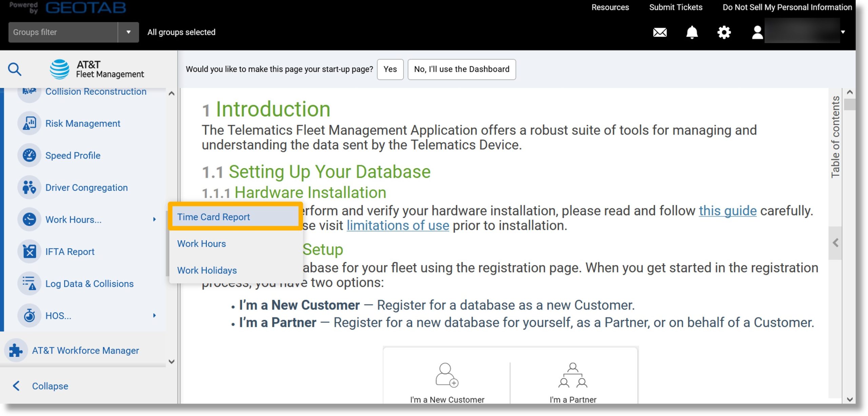Click 'Hardware Installation' heading
Screen dimensions: 868x416
pyautogui.click(x=310, y=192)
